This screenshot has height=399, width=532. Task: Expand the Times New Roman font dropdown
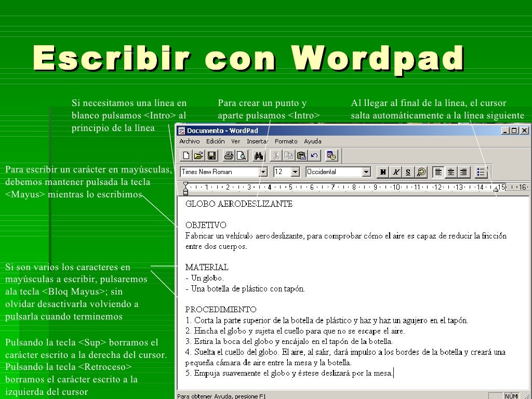coord(263,172)
